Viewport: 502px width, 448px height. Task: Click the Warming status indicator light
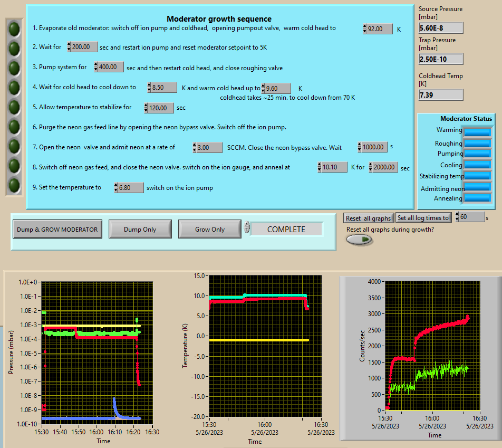pyautogui.click(x=477, y=131)
